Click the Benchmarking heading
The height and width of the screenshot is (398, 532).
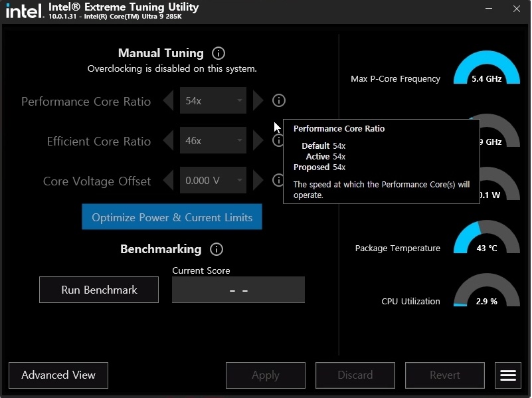coord(161,249)
